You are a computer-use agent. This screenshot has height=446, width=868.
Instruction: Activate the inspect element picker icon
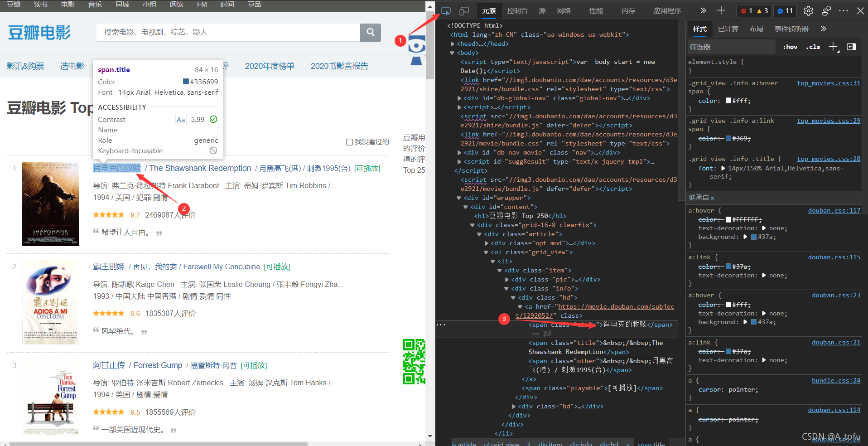(x=446, y=11)
